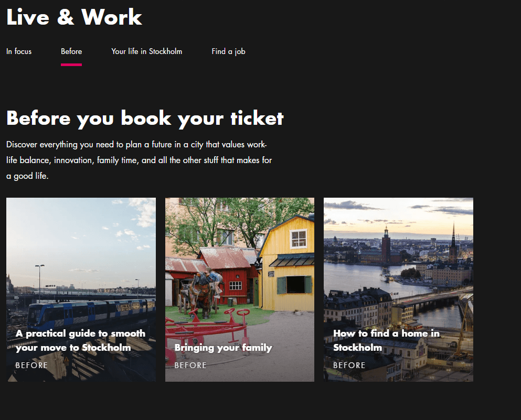Click BEFORE label under practical guide card

[x=31, y=365]
